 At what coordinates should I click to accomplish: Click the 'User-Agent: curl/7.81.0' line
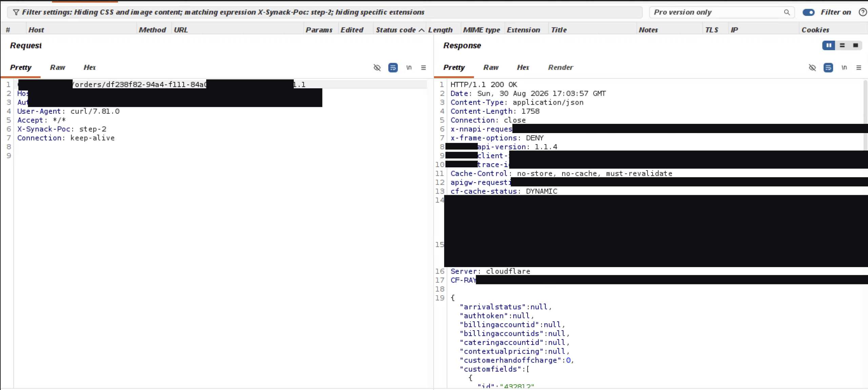[68, 111]
